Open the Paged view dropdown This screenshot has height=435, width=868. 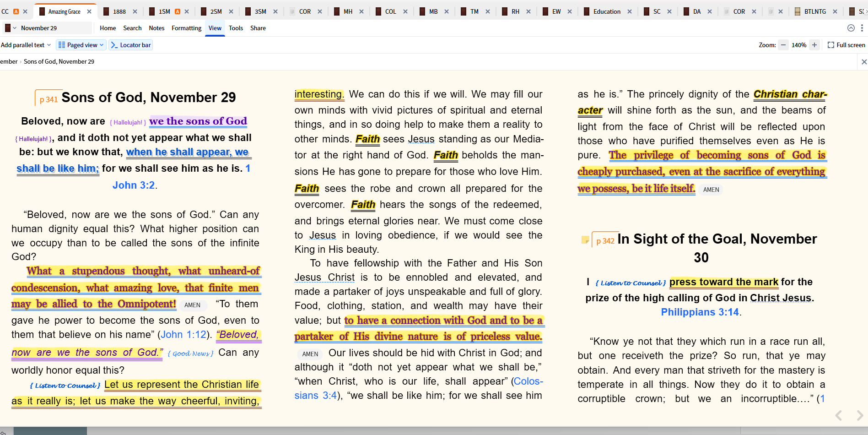tap(81, 45)
